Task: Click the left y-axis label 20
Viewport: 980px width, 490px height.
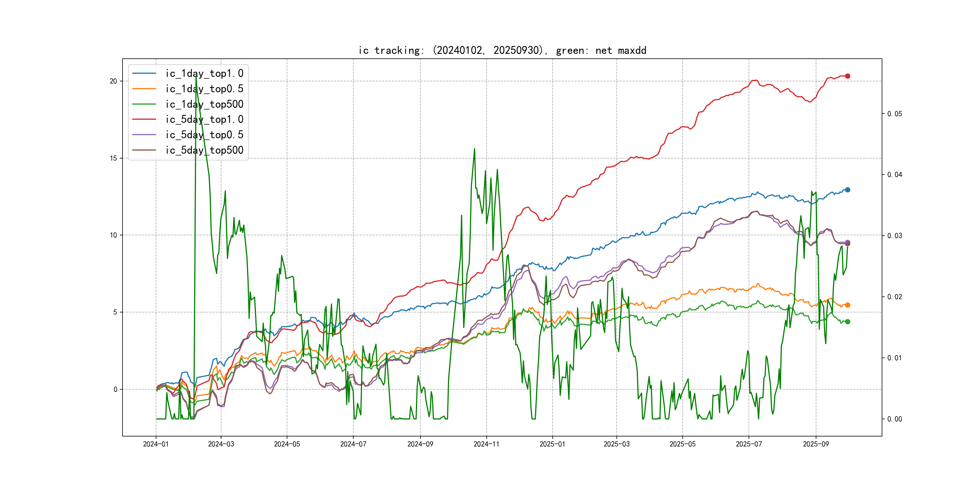Action: [x=113, y=81]
